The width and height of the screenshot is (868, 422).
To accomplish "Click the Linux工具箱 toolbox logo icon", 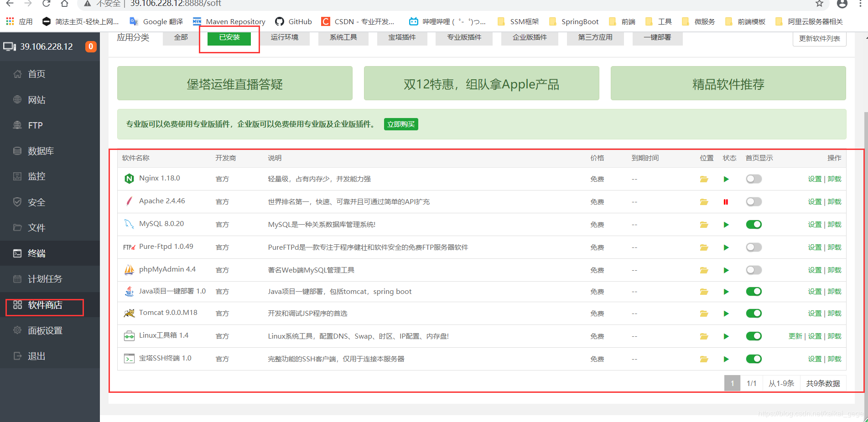I will [129, 336].
